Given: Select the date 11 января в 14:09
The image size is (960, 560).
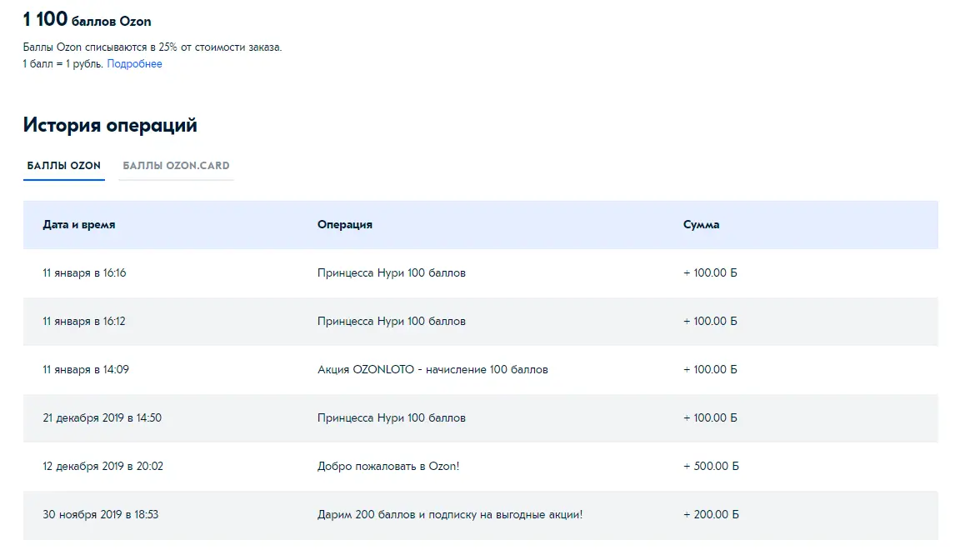Looking at the screenshot, I should (86, 370).
